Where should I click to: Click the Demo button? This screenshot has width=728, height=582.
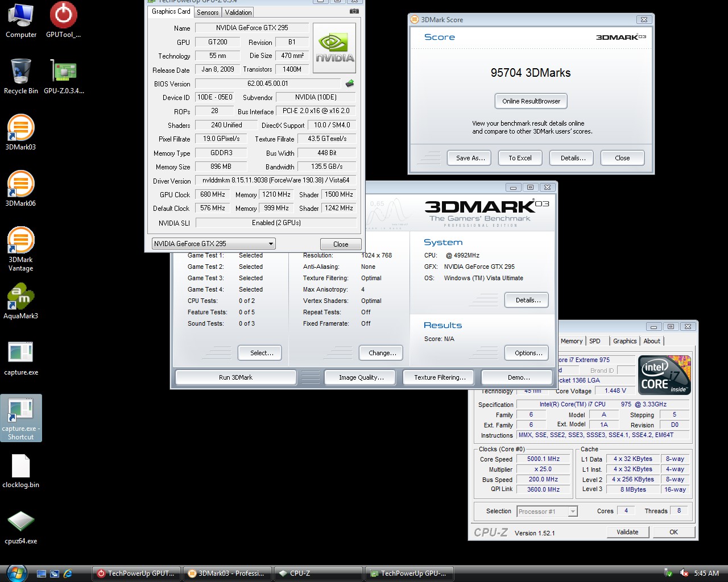[518, 377]
